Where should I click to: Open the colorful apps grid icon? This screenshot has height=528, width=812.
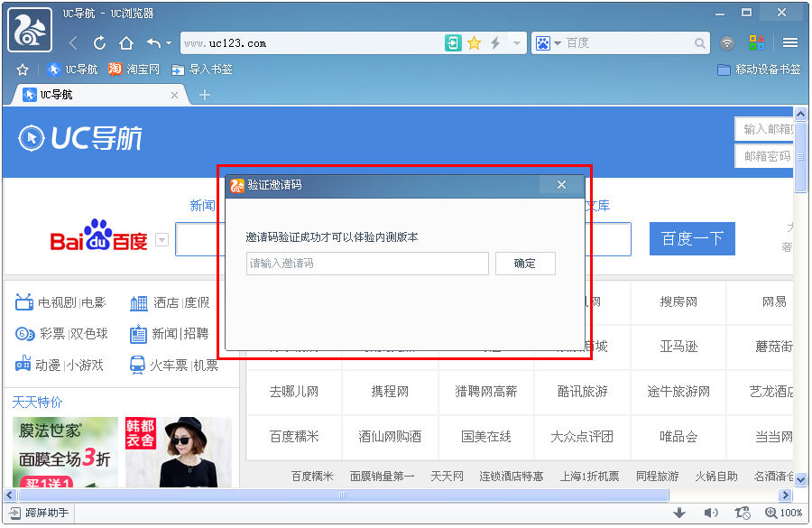tap(757, 43)
